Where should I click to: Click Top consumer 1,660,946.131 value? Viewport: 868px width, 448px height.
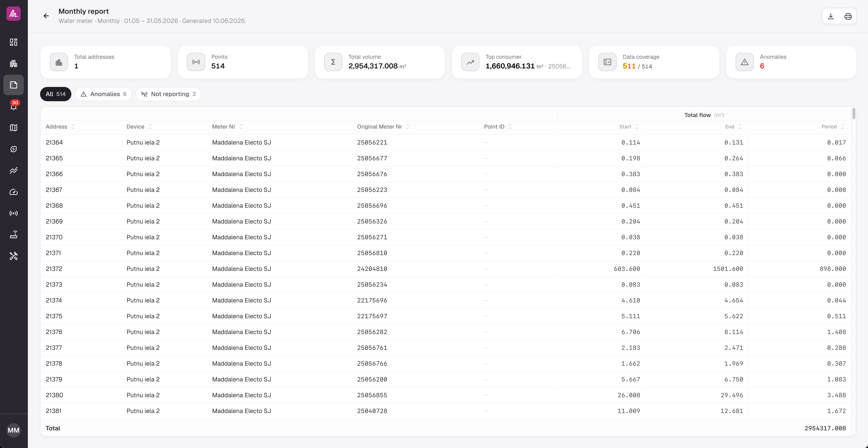coord(510,66)
